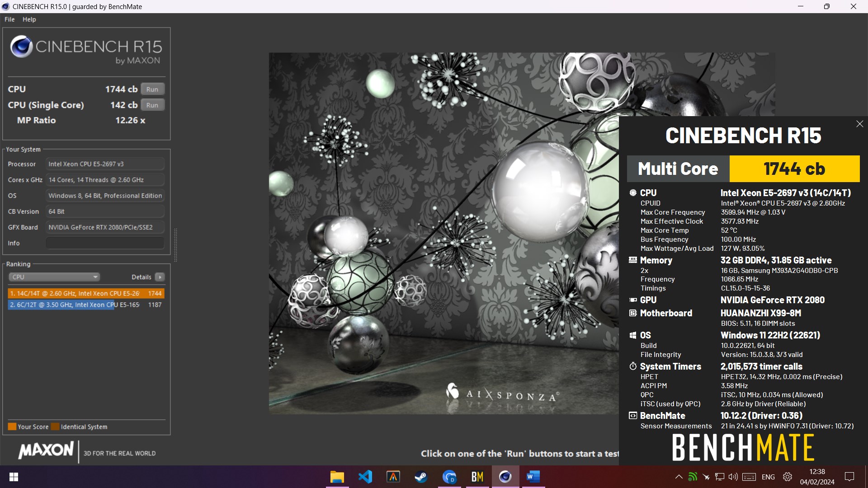Open Microsoft Word from taskbar

pyautogui.click(x=533, y=477)
